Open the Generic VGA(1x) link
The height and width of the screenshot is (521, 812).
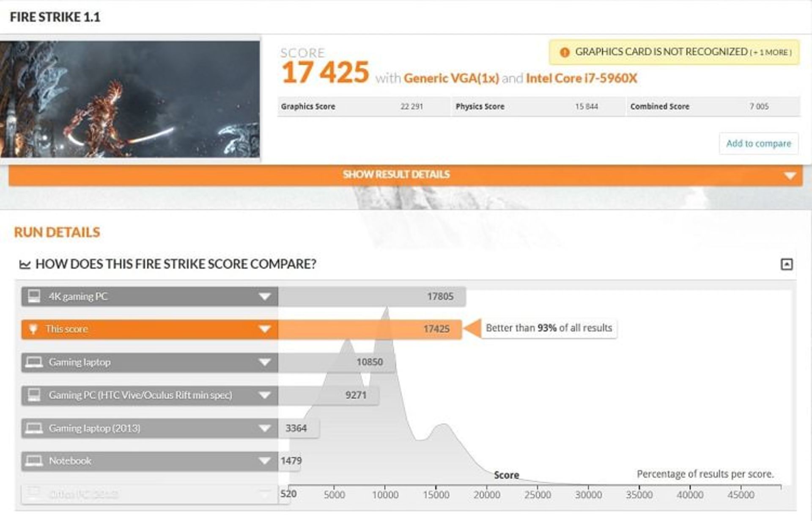click(x=451, y=78)
